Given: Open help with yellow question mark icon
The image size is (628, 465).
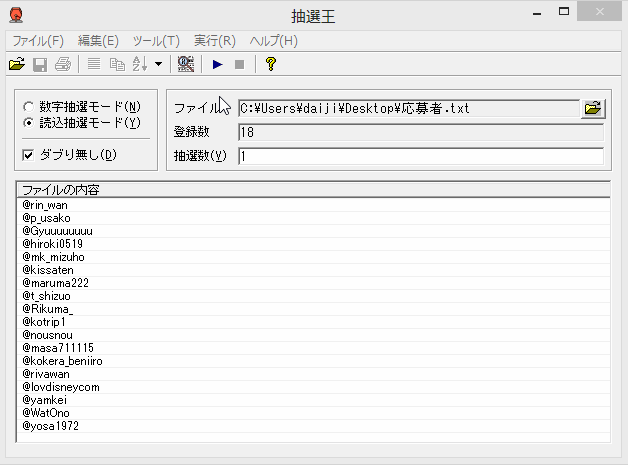Looking at the screenshot, I should pos(271,64).
